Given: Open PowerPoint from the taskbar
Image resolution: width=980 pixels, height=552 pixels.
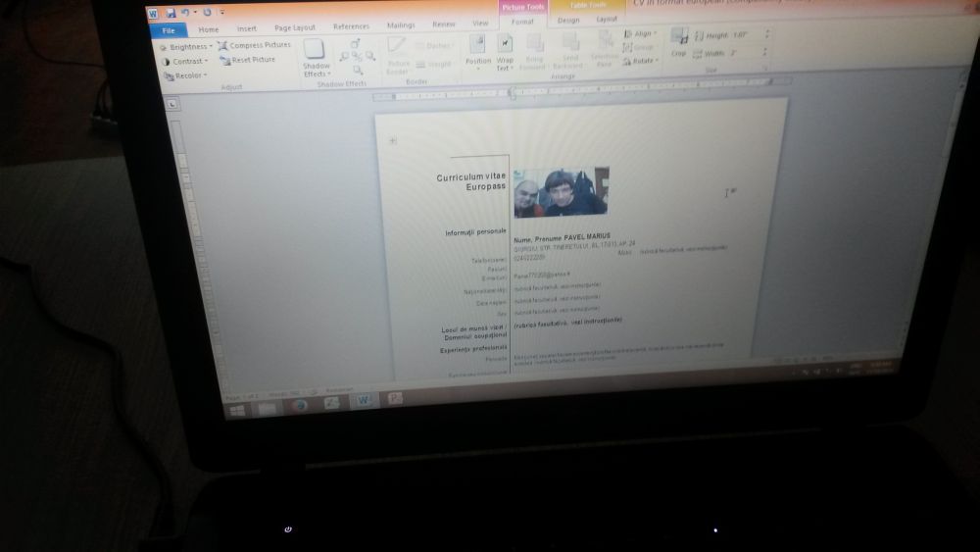Looking at the screenshot, I should point(395,398).
